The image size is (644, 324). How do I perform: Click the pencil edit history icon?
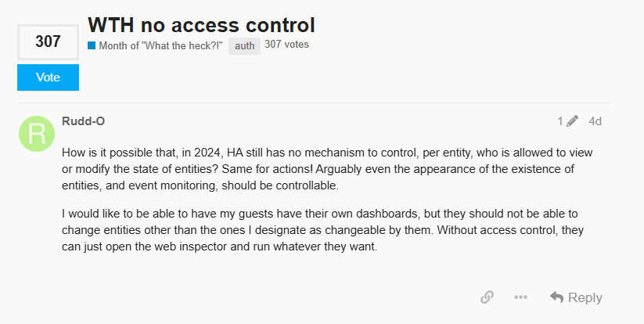(x=572, y=121)
